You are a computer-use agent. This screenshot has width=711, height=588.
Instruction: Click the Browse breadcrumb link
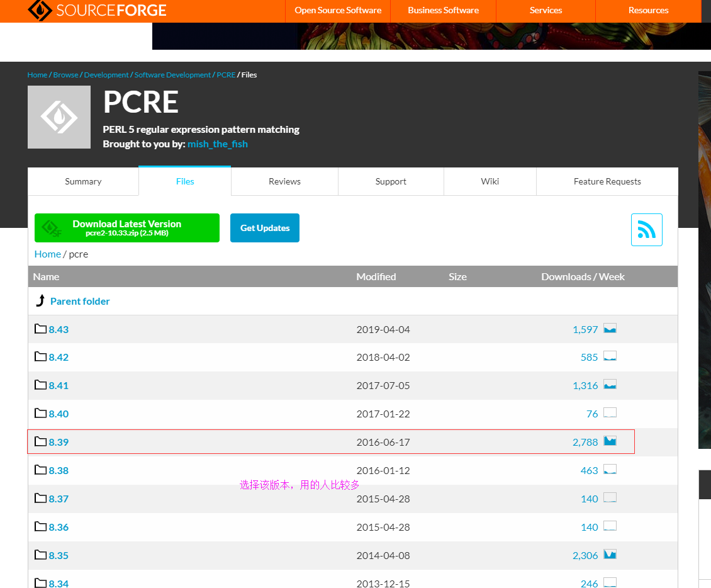(x=65, y=75)
